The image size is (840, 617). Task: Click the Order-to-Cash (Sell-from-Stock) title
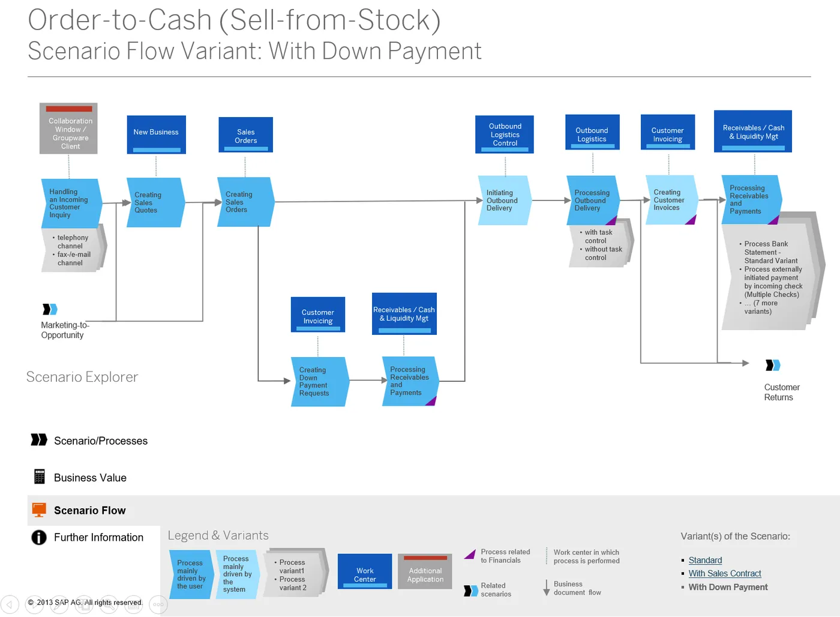(235, 20)
